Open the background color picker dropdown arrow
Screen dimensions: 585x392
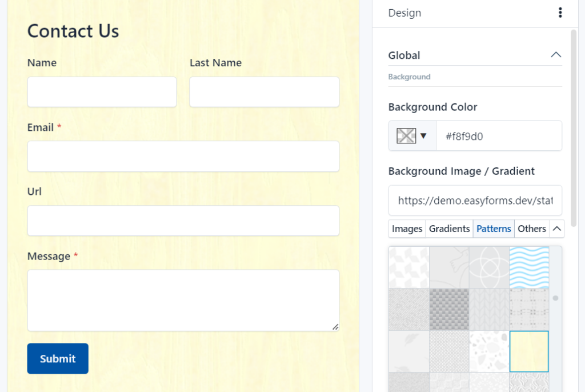tap(423, 136)
